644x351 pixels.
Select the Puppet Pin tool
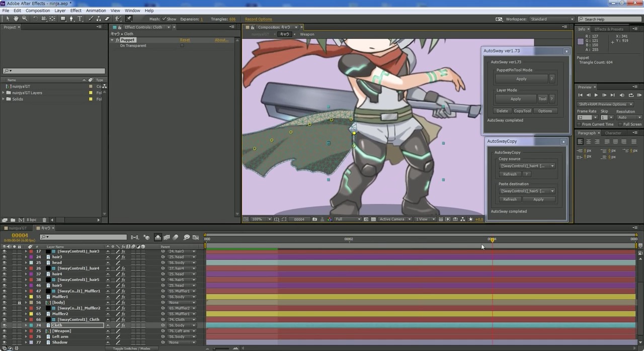[129, 19]
